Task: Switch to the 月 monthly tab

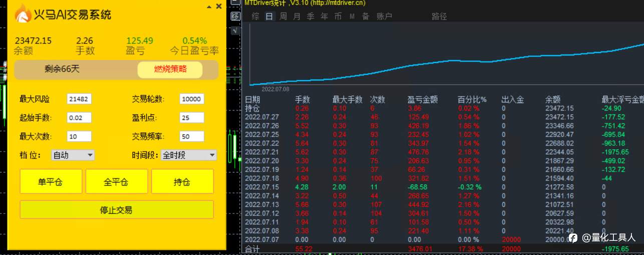Action: pyautogui.click(x=296, y=16)
